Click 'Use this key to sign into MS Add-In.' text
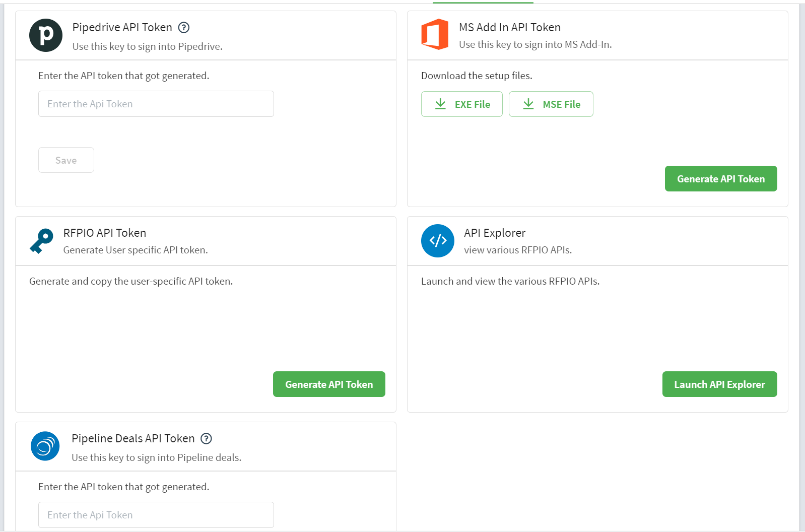 click(535, 44)
